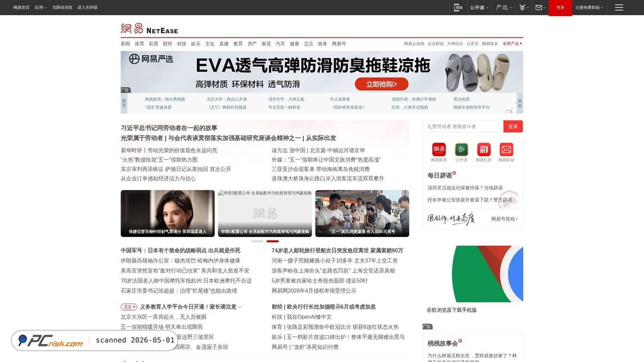644x362 pixels.
Task: Open the 大神社区 link
Action: click(455, 43)
